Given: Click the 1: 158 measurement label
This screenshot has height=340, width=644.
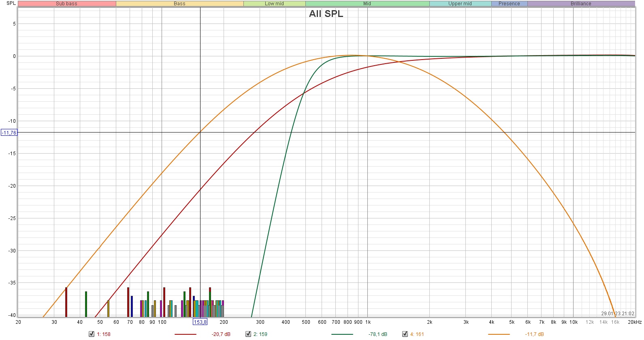Looking at the screenshot, I should (x=104, y=334).
